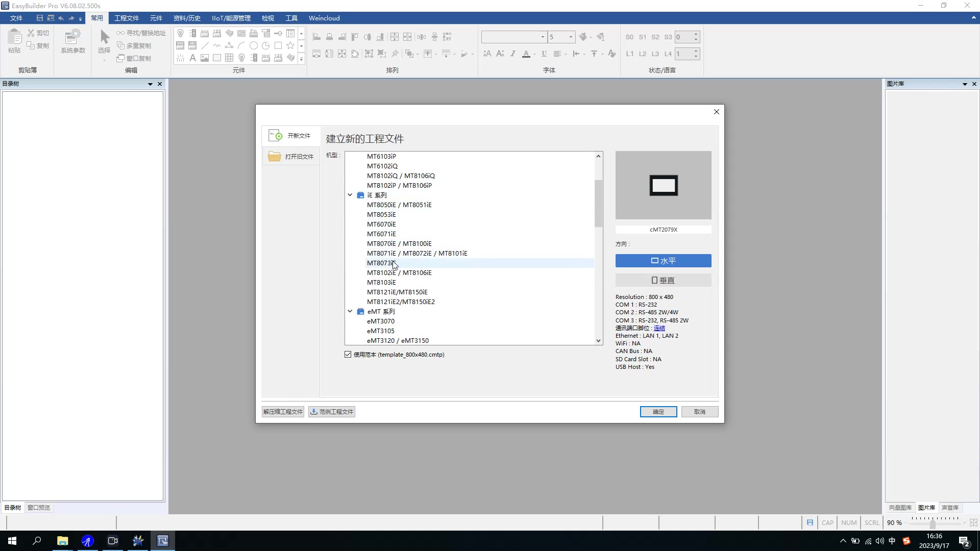Click the star shape element icon

[x=290, y=46]
